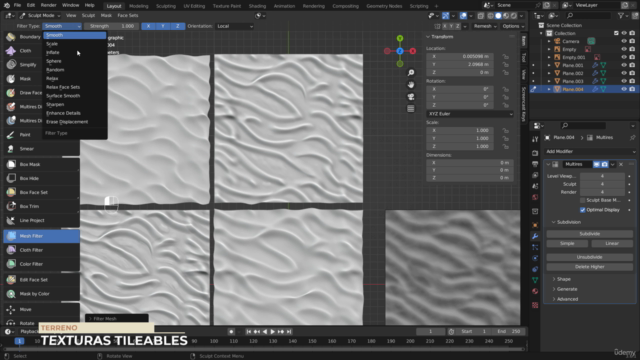
Task: Open the modifier wrench properties tab
Action: [535, 236]
